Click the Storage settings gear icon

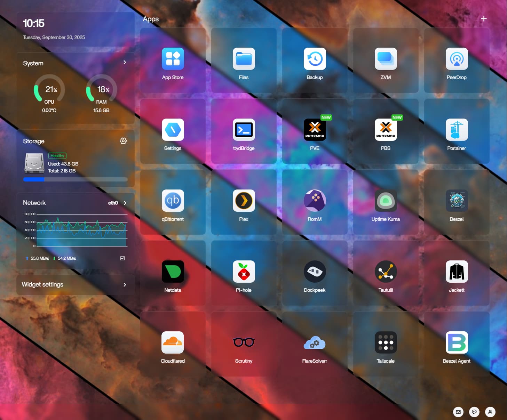coord(123,141)
